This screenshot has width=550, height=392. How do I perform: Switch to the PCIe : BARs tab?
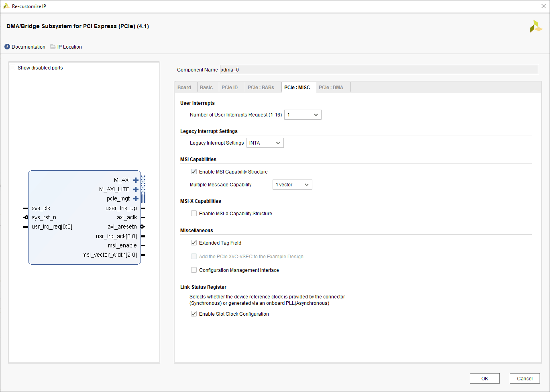click(261, 88)
